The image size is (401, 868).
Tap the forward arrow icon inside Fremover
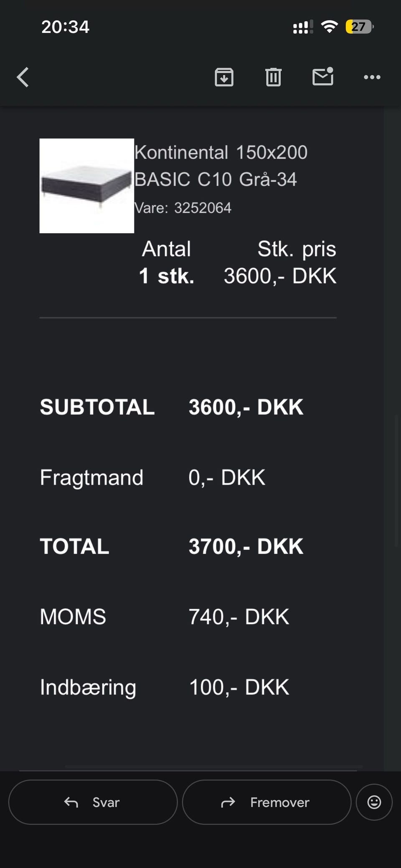228,802
